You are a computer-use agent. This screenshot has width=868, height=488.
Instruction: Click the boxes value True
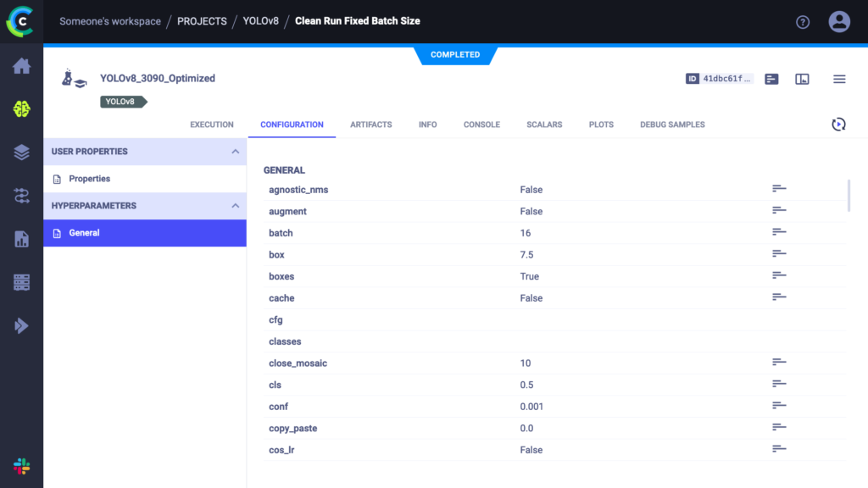(529, 276)
